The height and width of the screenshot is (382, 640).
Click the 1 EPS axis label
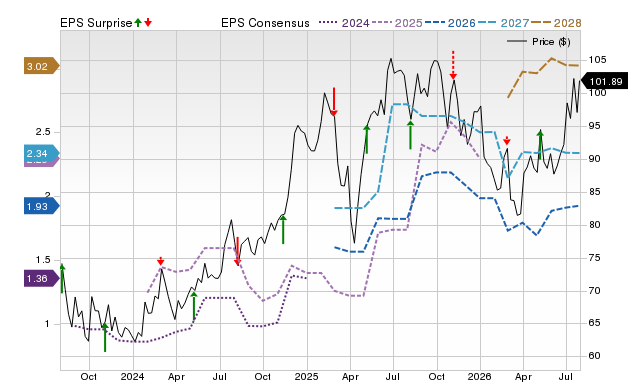(47, 324)
